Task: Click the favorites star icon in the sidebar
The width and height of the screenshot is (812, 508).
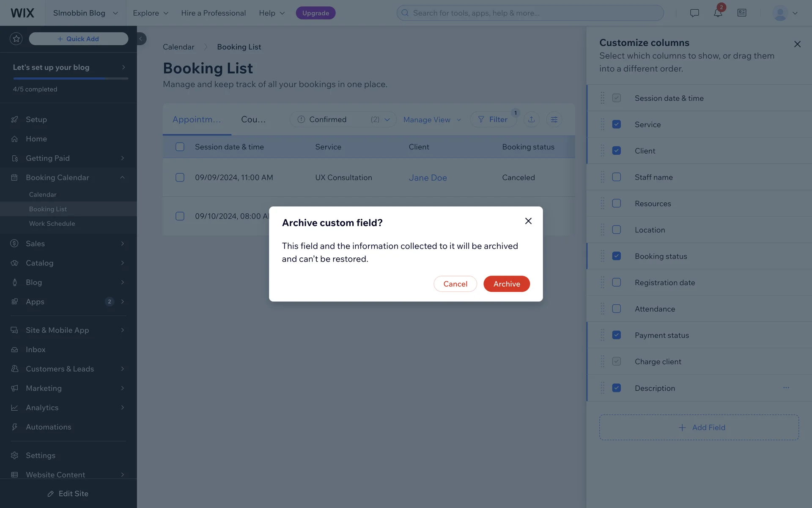Action: tap(16, 39)
